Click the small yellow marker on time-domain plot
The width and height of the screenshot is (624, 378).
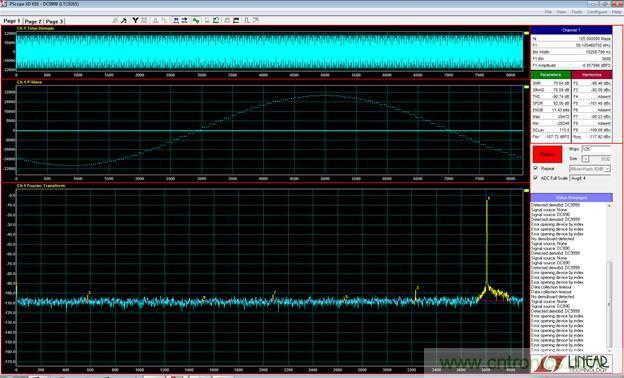point(526,33)
